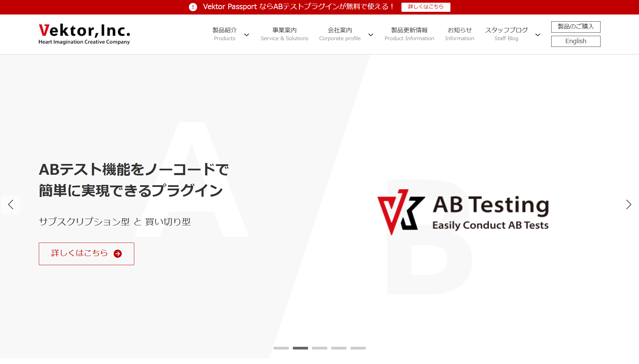Click the 製品のご購入 purchase button
The width and height of the screenshot is (639, 364).
(x=576, y=27)
